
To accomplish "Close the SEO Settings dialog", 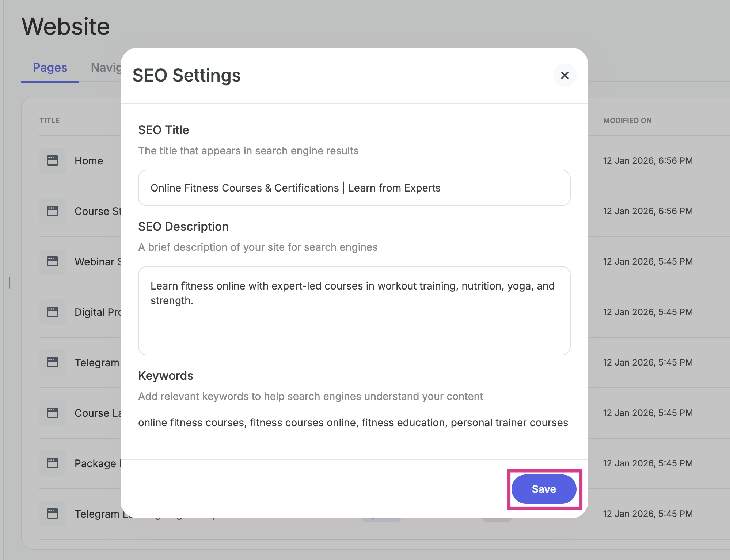I will 564,75.
